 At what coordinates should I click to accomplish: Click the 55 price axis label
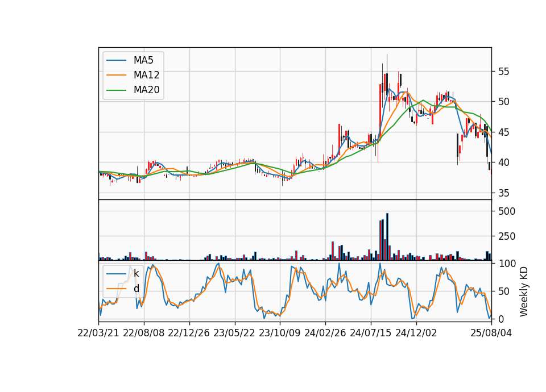pos(503,72)
